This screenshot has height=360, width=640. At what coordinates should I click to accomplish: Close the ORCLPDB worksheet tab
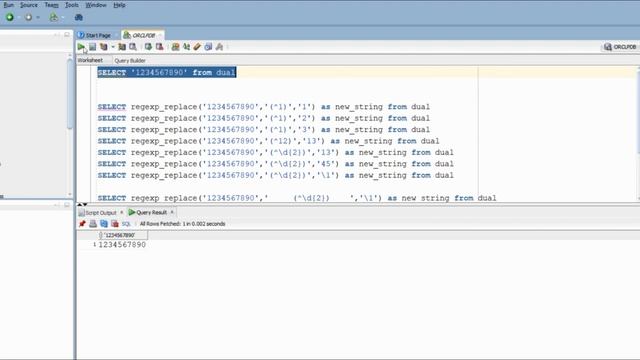coord(160,35)
